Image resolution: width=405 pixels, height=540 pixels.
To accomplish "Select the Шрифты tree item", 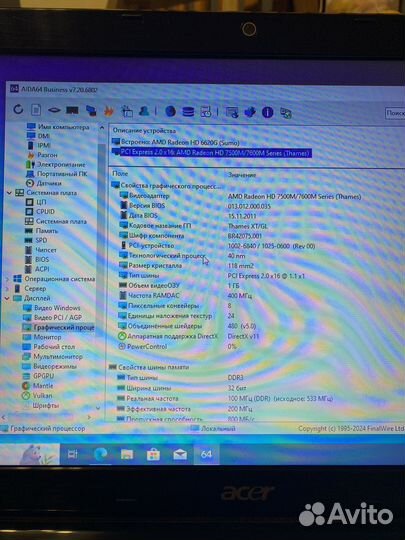I will pyautogui.click(x=45, y=405).
